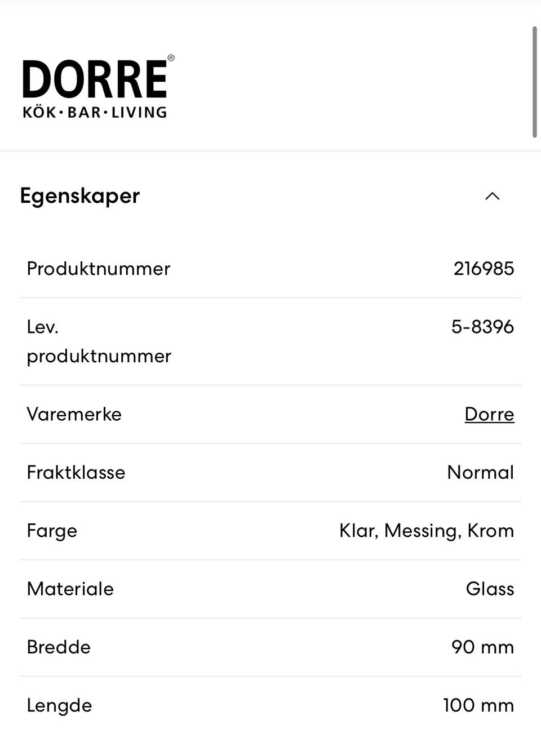This screenshot has width=541, height=756.
Task: Click the Materiale label
Action: [x=70, y=589]
